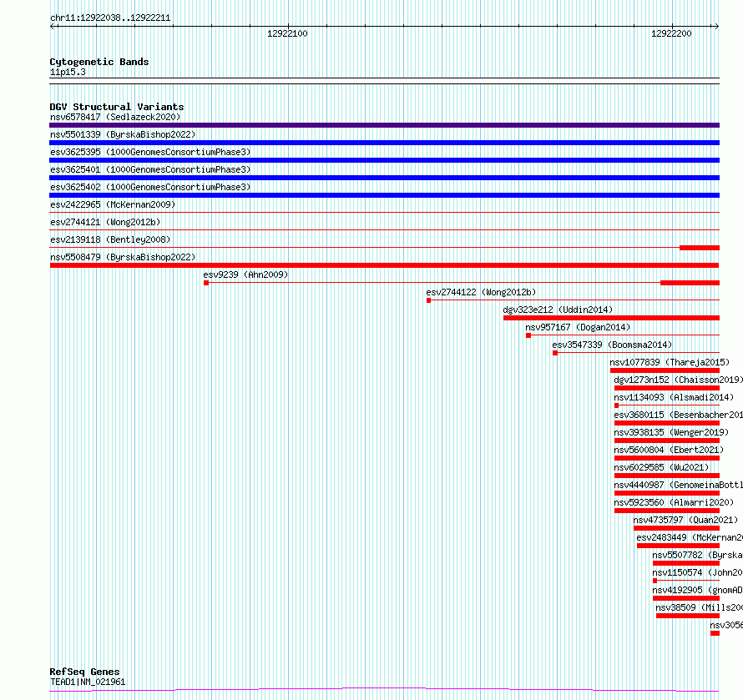Viewport: 743px width, 700px height.
Task: Select the red nsv5508479 variant bar
Action: 384,265
